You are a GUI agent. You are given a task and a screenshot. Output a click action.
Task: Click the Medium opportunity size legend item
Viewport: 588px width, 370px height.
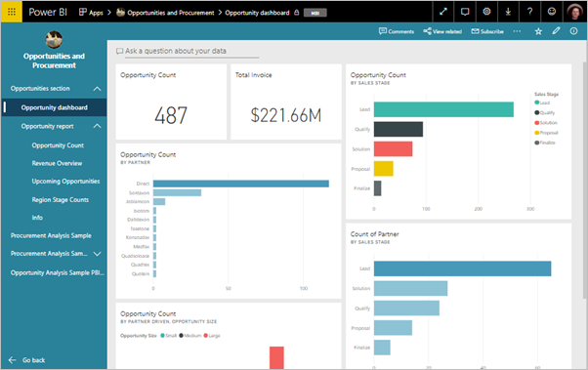[x=190, y=336]
